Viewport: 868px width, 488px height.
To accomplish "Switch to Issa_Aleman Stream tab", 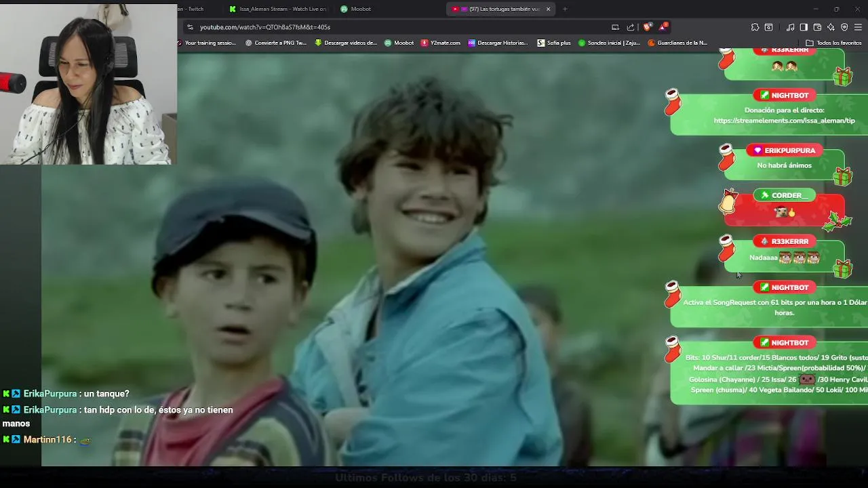I will pyautogui.click(x=278, y=9).
